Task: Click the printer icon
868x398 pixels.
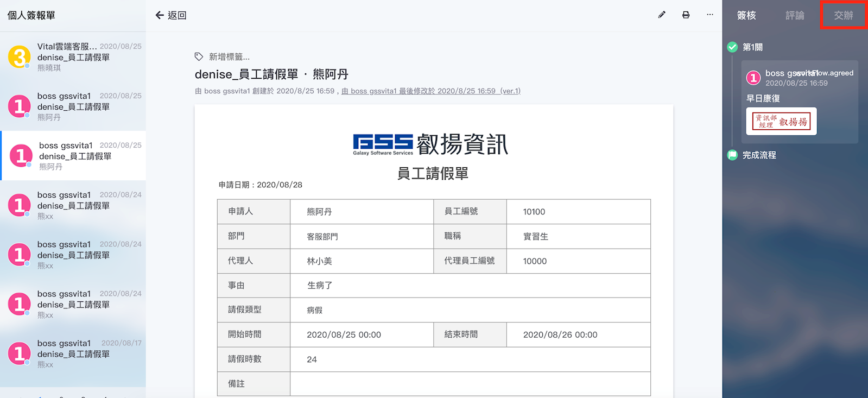Action: pos(686,15)
